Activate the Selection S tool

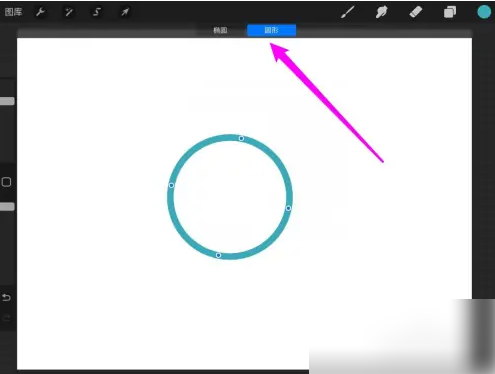click(x=97, y=12)
